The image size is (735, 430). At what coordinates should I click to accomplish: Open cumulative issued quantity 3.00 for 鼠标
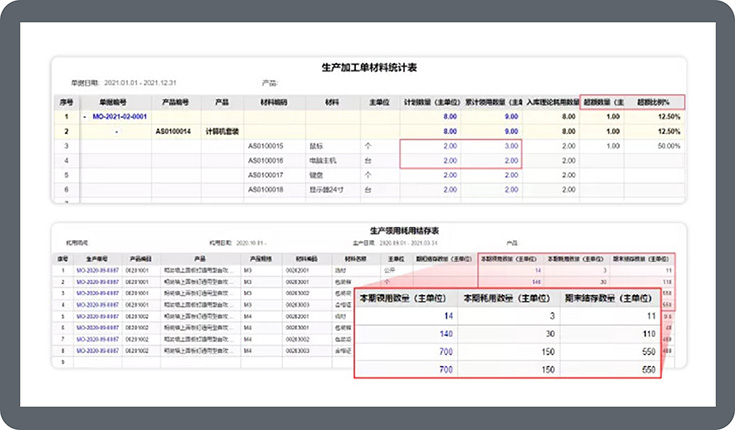click(x=511, y=146)
